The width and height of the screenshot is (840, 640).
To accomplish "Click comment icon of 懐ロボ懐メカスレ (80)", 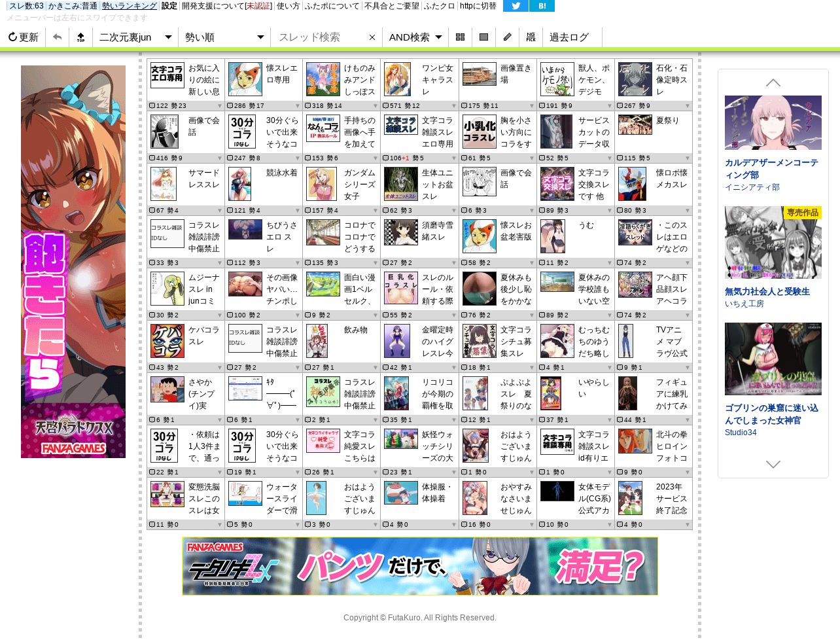I will click(x=620, y=211).
